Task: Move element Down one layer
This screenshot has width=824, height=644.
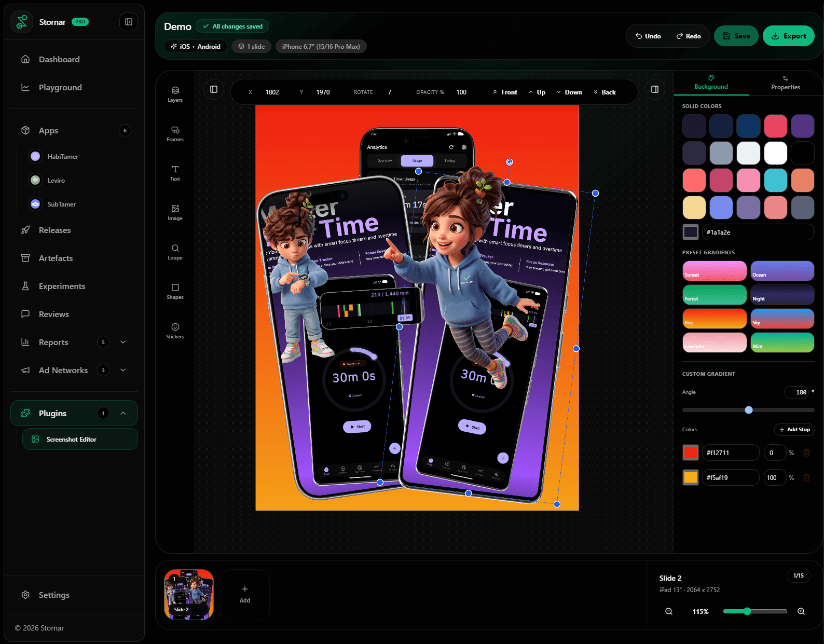Action: pos(569,92)
